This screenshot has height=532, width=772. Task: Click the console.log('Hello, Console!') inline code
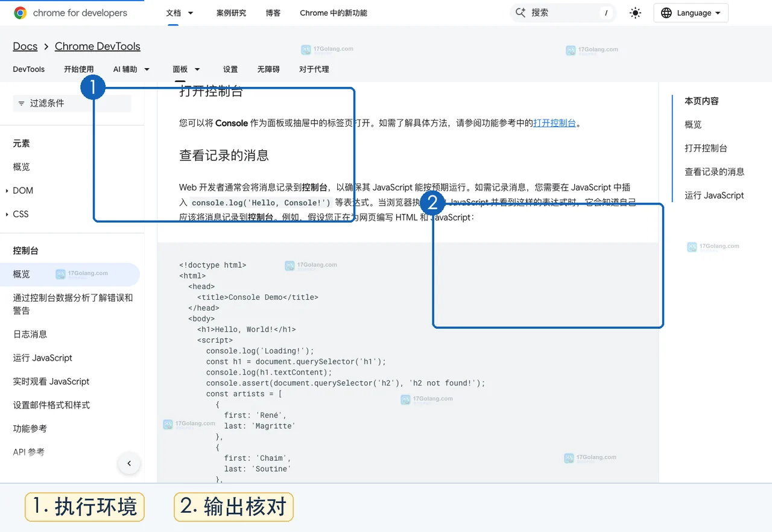coord(261,203)
